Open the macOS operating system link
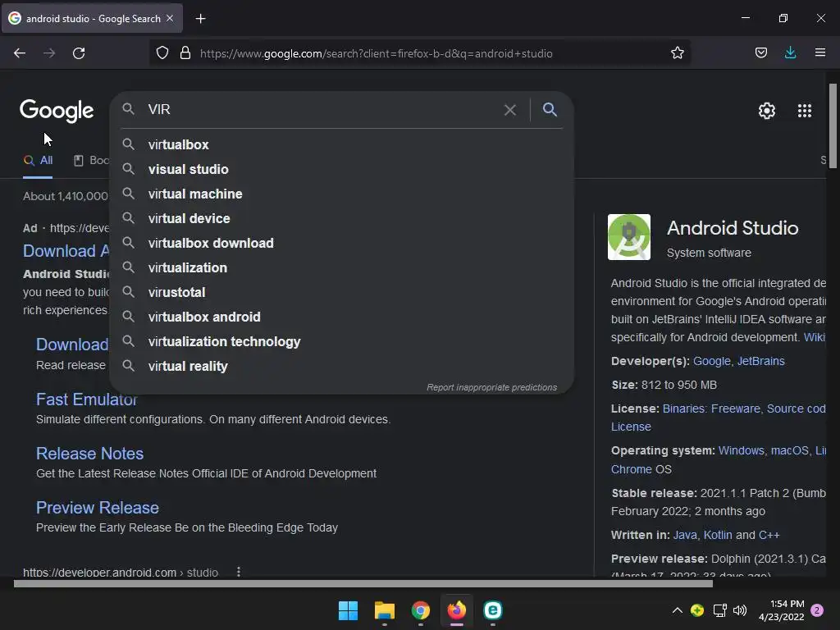Image resolution: width=840 pixels, height=630 pixels. coord(790,450)
